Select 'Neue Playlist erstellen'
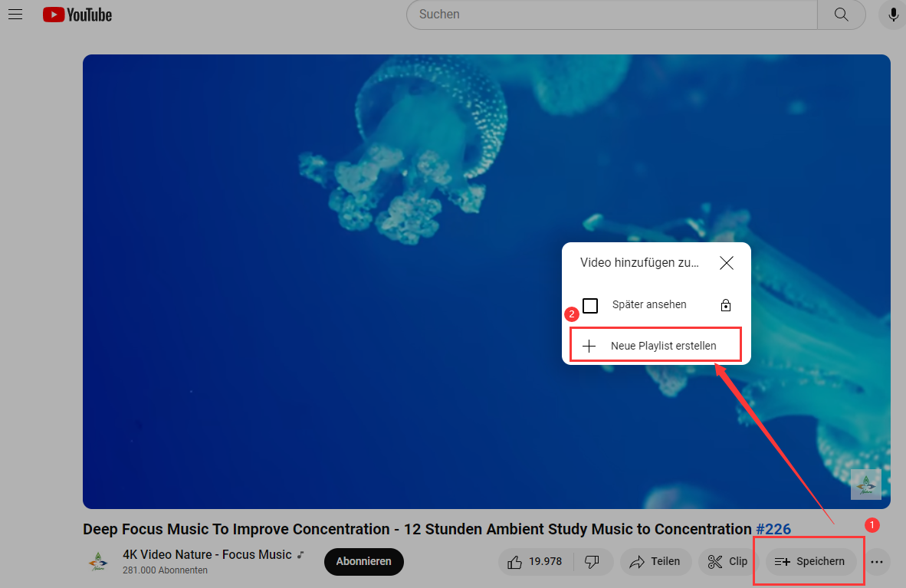The height and width of the screenshot is (588, 906). (655, 346)
